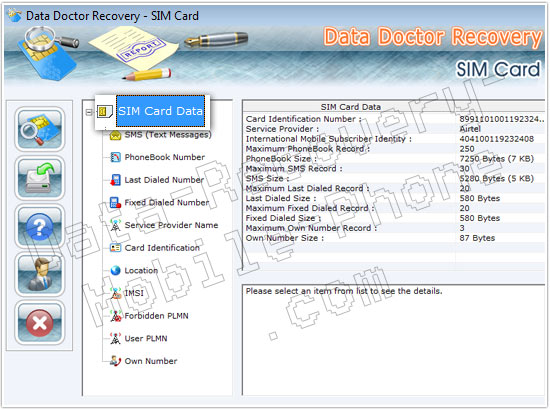Screen dimensions: 550x410
Task: Click the 8991101001192324.. value cell
Action: tap(502, 119)
